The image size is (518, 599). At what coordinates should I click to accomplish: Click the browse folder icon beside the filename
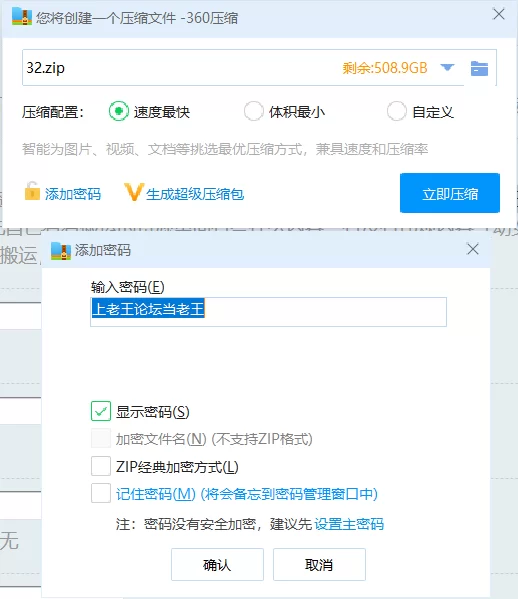(479, 68)
